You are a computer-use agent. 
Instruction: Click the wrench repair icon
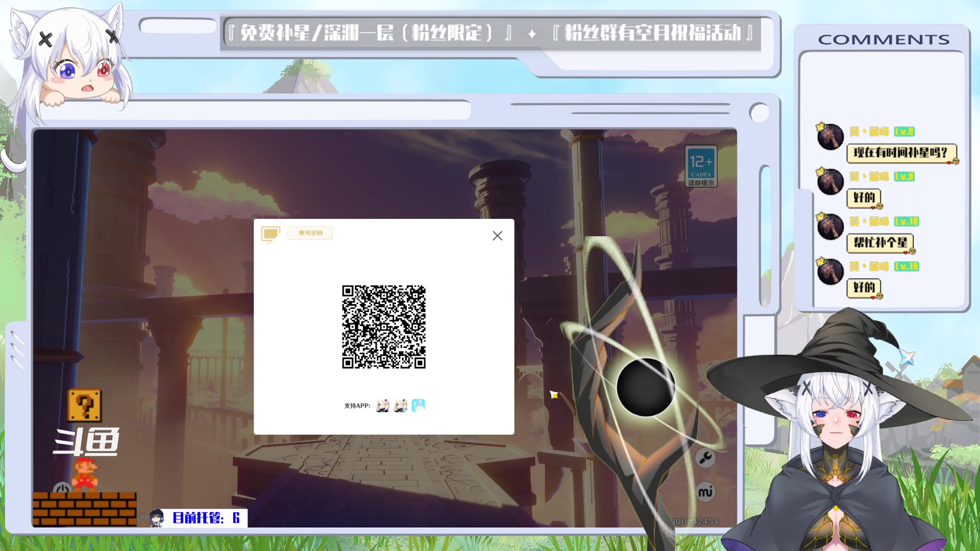tap(705, 458)
